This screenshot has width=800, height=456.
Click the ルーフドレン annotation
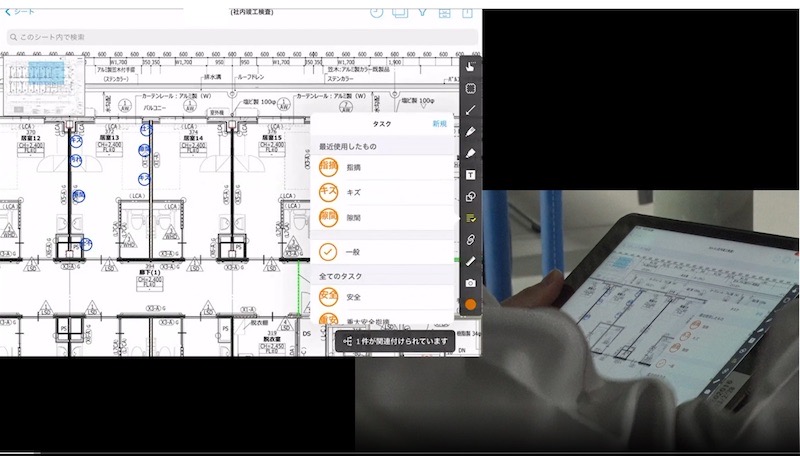coord(251,77)
